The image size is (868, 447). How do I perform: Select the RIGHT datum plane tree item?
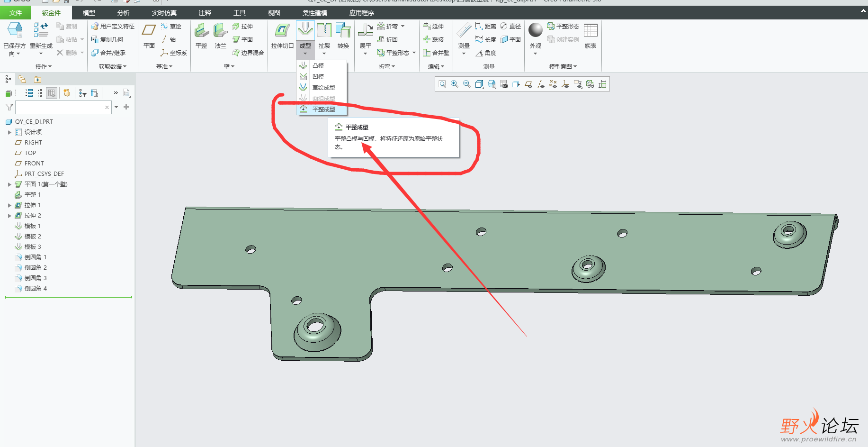tap(28, 143)
